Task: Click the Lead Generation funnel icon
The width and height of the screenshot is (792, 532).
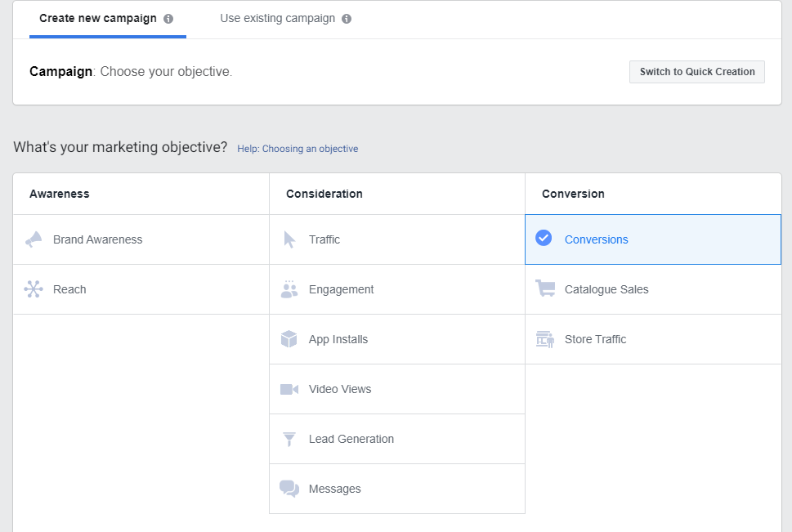Action: pos(289,439)
